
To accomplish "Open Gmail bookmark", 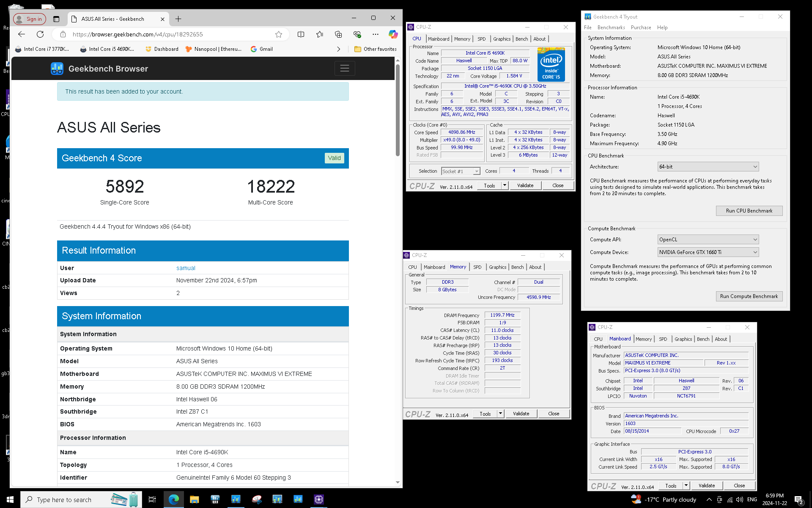I will [261, 49].
